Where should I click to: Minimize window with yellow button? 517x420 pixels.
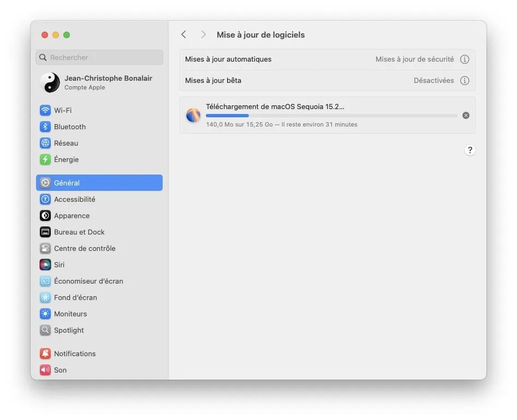pyautogui.click(x=56, y=35)
